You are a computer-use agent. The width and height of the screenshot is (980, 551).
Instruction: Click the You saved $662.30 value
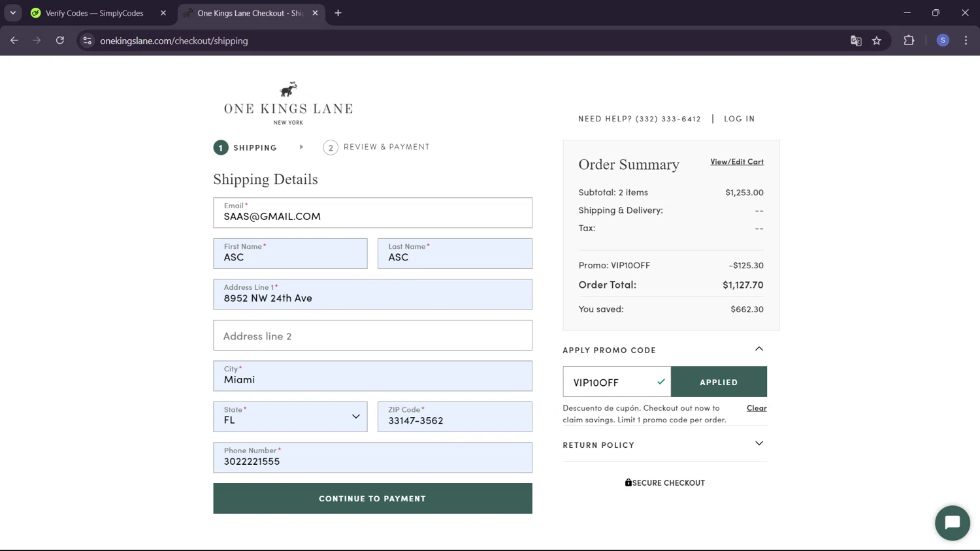click(x=747, y=309)
